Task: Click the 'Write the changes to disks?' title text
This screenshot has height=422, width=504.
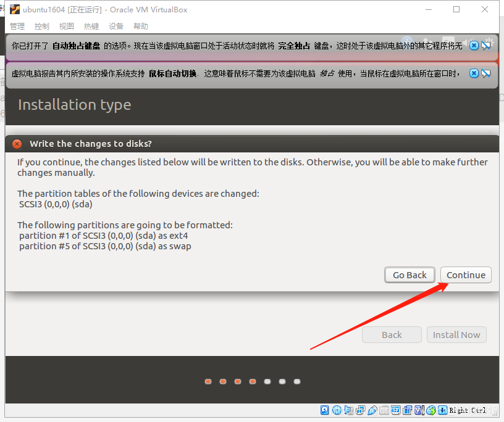Action: tap(91, 144)
